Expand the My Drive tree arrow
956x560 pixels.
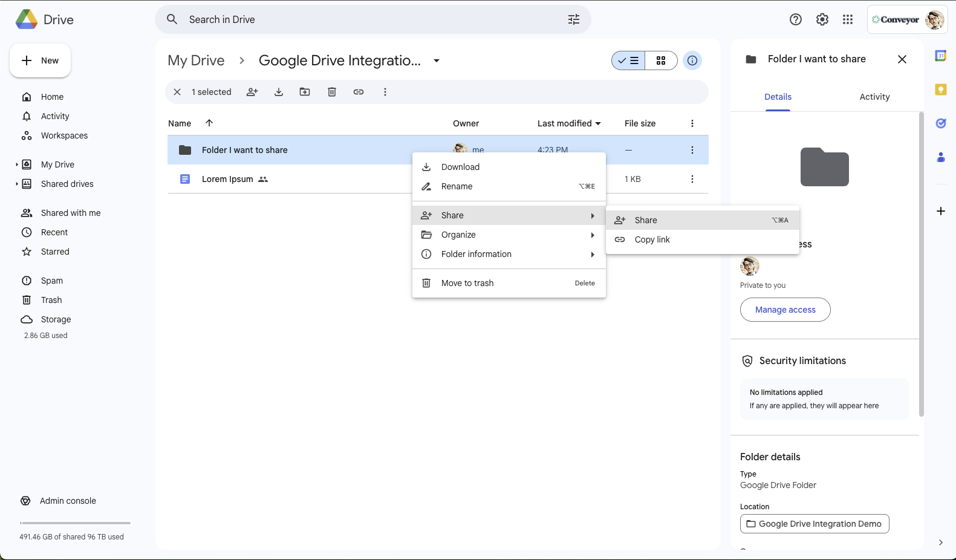click(x=17, y=164)
